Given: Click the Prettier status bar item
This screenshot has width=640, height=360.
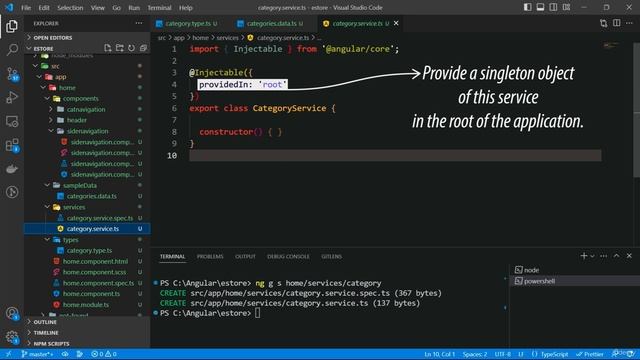Looking at the screenshot, I should tap(589, 354).
